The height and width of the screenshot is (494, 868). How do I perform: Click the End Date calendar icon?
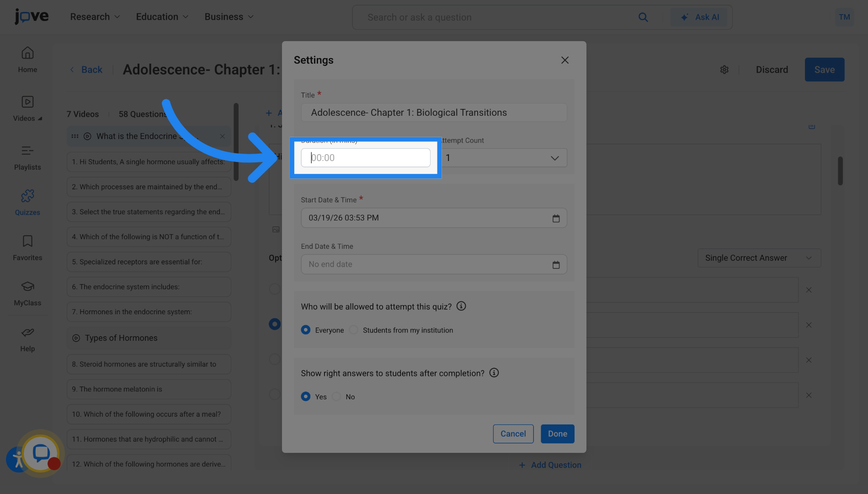click(556, 264)
